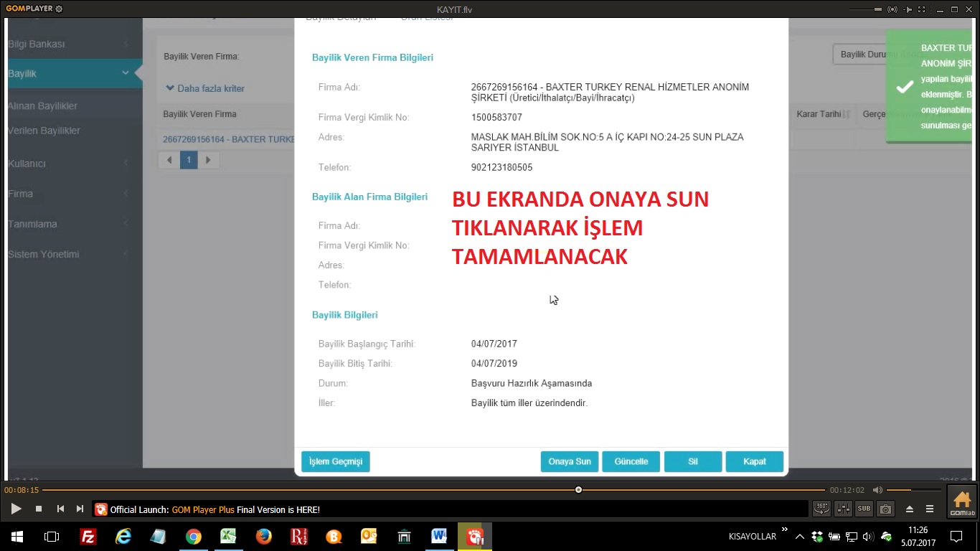Collapse the Bayilik sidebar menu
The image size is (980, 551).
point(70,73)
